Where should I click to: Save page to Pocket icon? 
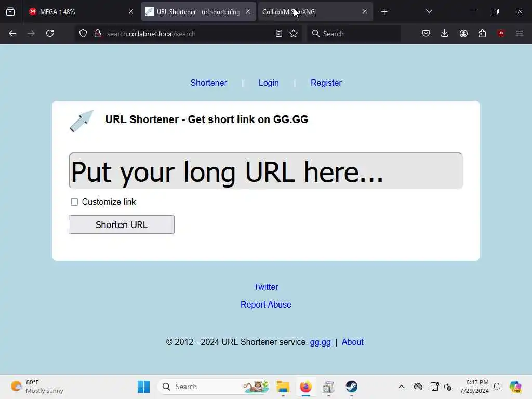coord(426,33)
